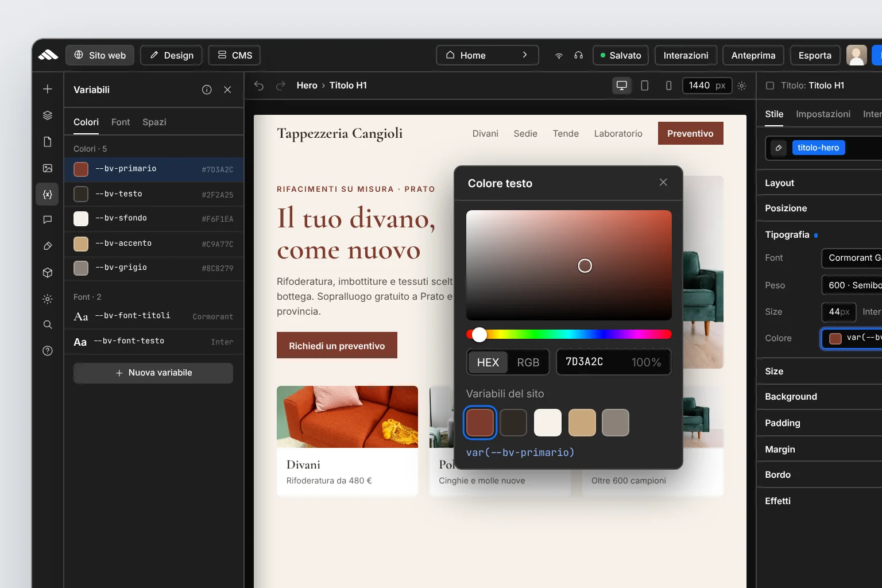Expand the Background section

819,396
